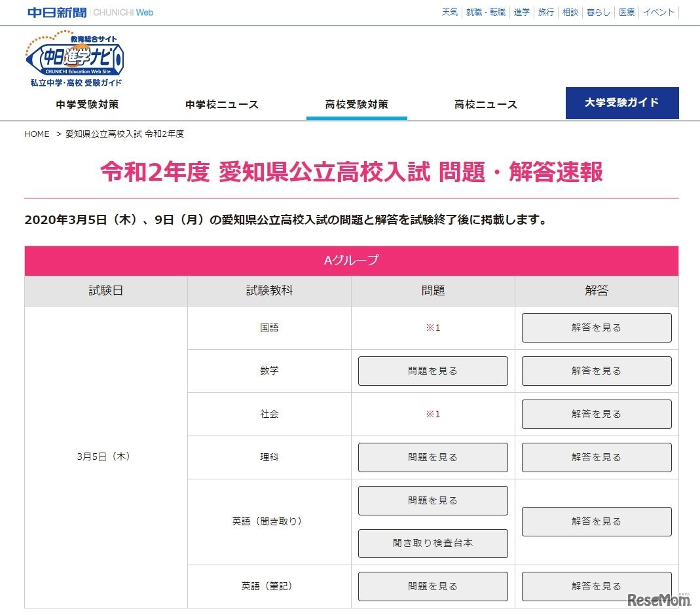Open the 相談 top link
The width and height of the screenshot is (700, 615).
coord(570,12)
